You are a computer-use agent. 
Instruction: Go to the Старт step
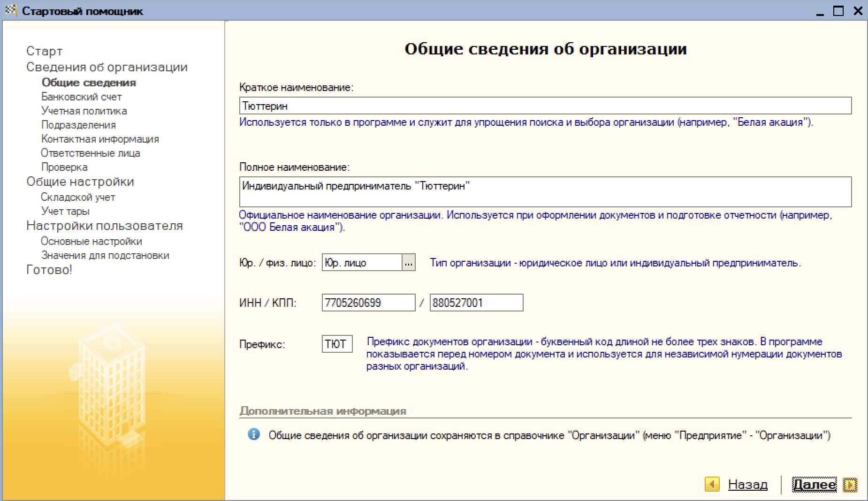pyautogui.click(x=44, y=51)
